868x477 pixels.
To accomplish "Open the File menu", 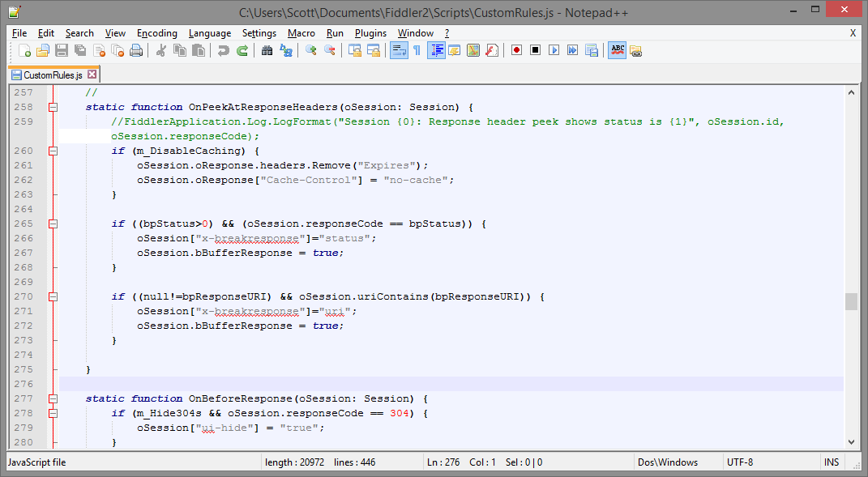I will [x=19, y=33].
